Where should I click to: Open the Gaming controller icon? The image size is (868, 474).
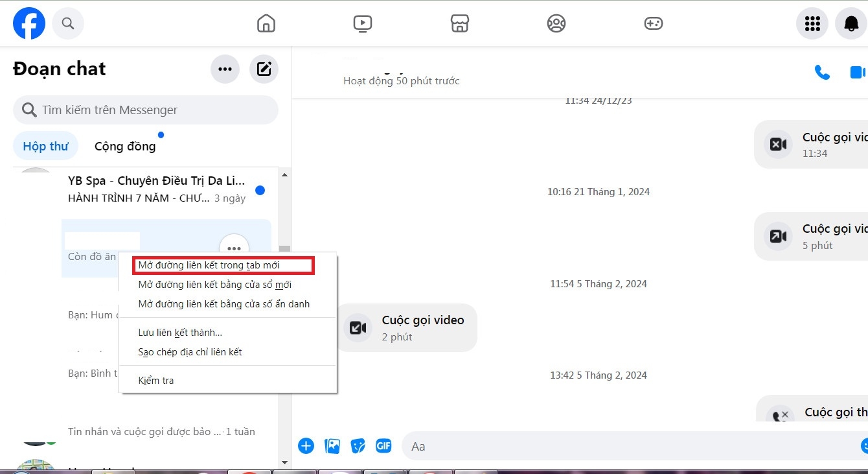653,24
